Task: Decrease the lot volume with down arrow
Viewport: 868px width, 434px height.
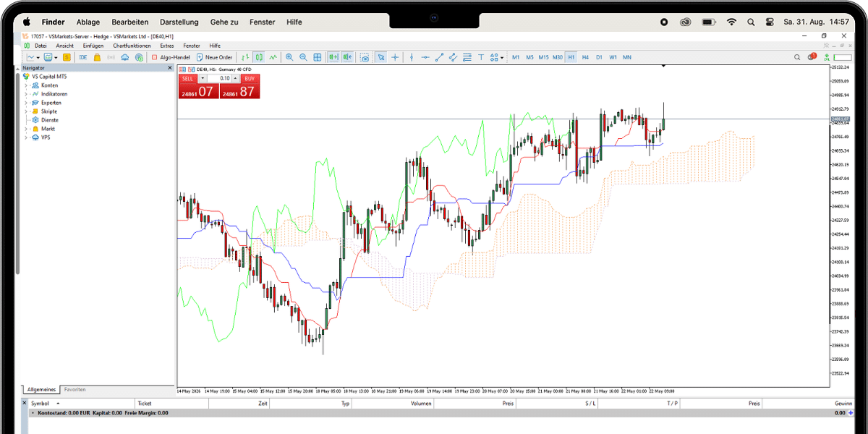Action: coord(203,78)
